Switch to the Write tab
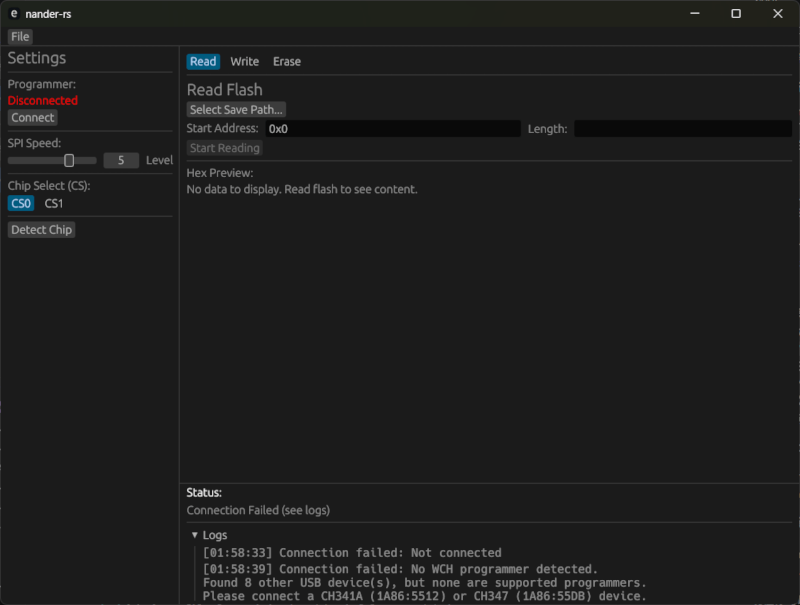The image size is (800, 605). [244, 61]
